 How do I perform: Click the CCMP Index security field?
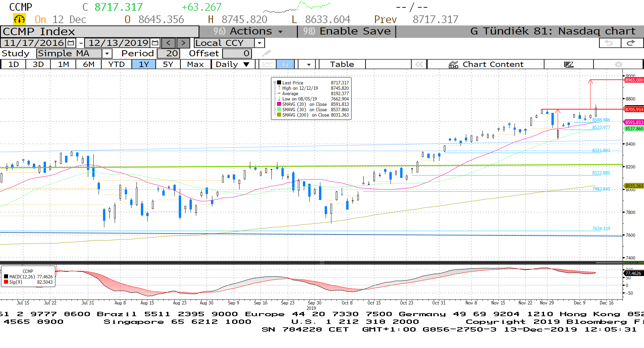click(100, 31)
